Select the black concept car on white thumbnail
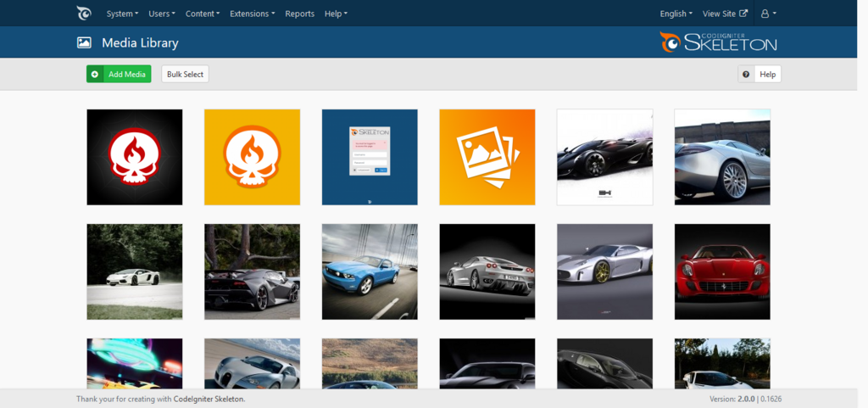Screen dimensions: 868x408 click(x=604, y=157)
